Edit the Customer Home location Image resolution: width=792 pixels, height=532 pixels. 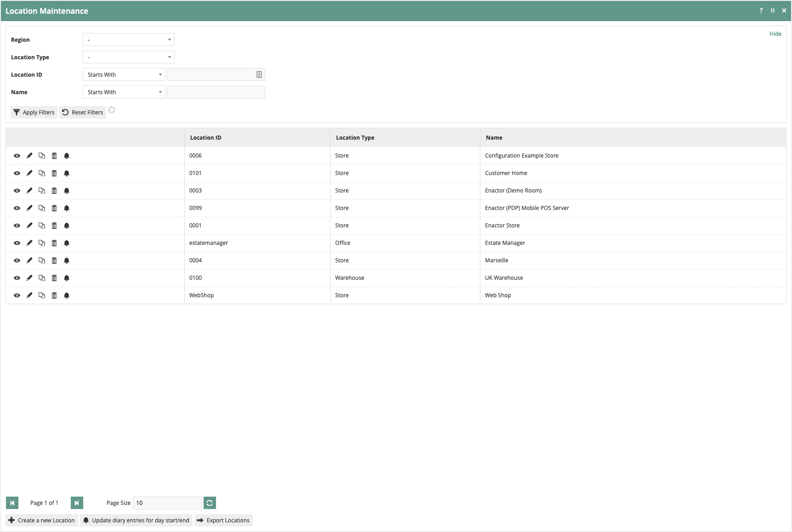(29, 173)
